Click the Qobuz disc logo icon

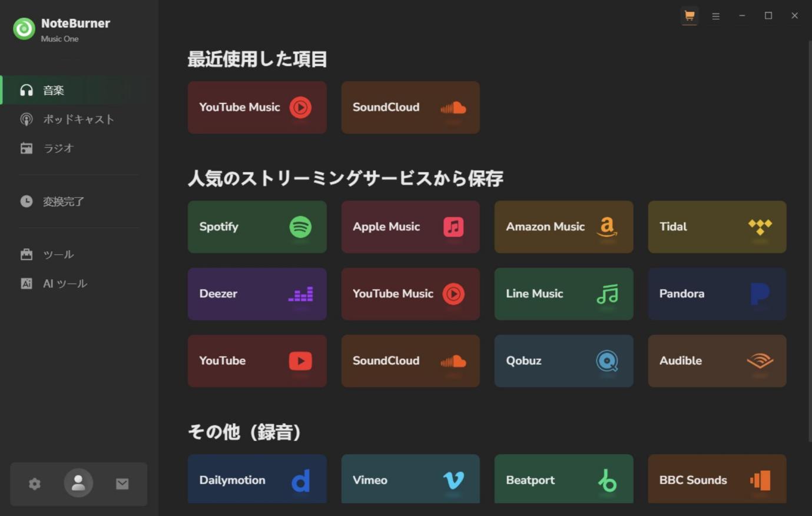pyautogui.click(x=607, y=361)
